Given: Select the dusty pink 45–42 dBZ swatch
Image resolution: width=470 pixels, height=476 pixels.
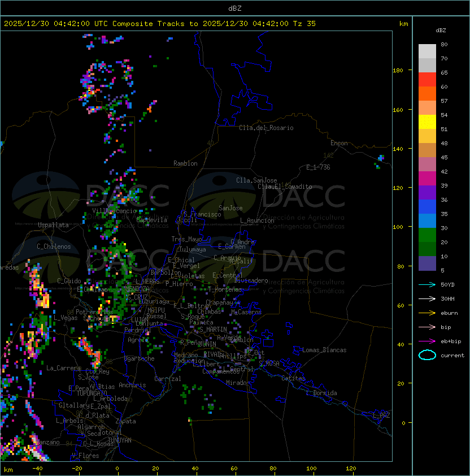Looking at the screenshot, I should 427,165.
